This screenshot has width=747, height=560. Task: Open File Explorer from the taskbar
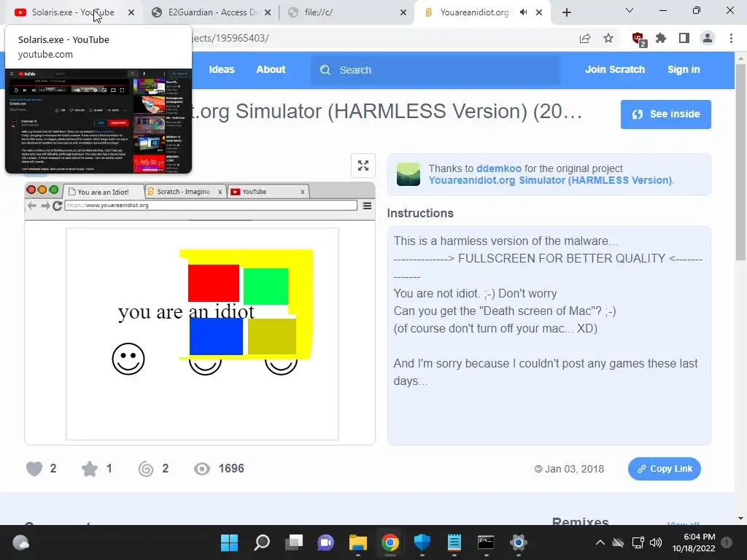(x=357, y=542)
